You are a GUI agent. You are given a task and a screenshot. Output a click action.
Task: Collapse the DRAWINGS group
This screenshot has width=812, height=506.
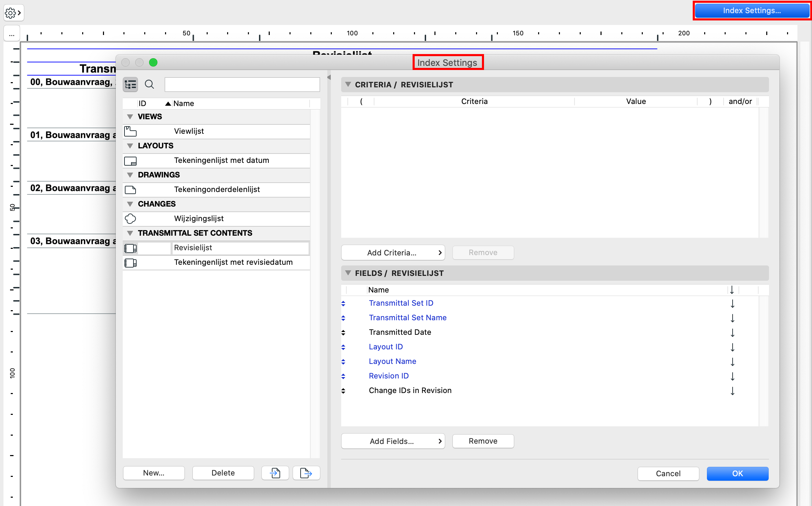click(x=130, y=175)
